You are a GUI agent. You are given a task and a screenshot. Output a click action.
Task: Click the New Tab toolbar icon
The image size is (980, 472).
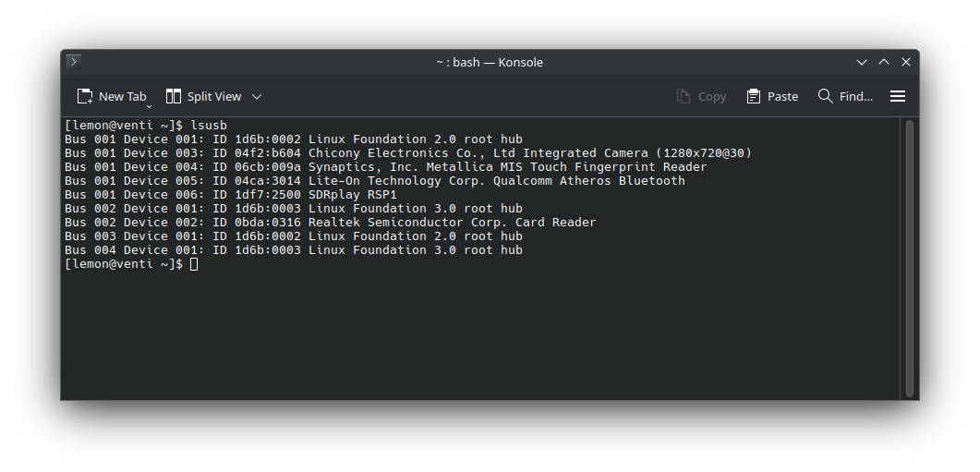tap(84, 96)
